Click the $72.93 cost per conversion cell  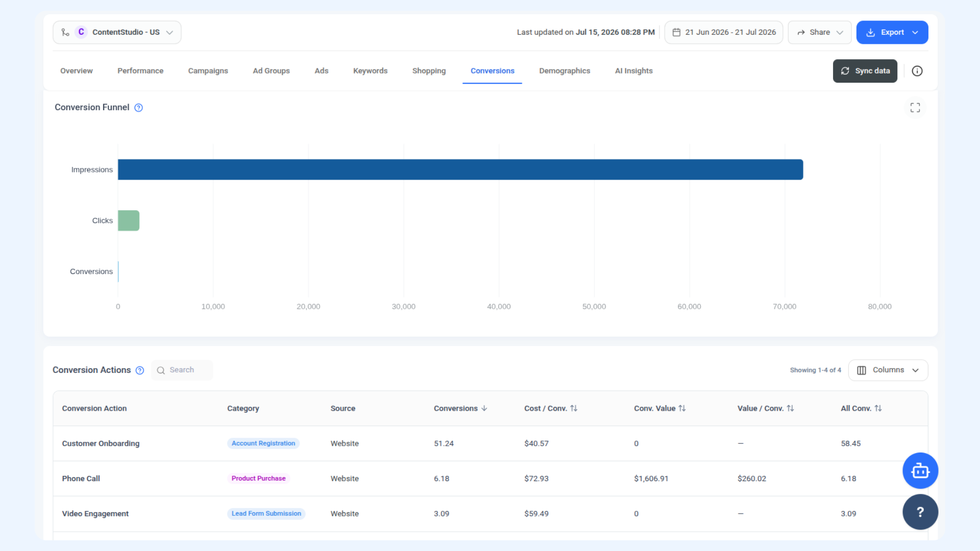pos(536,479)
